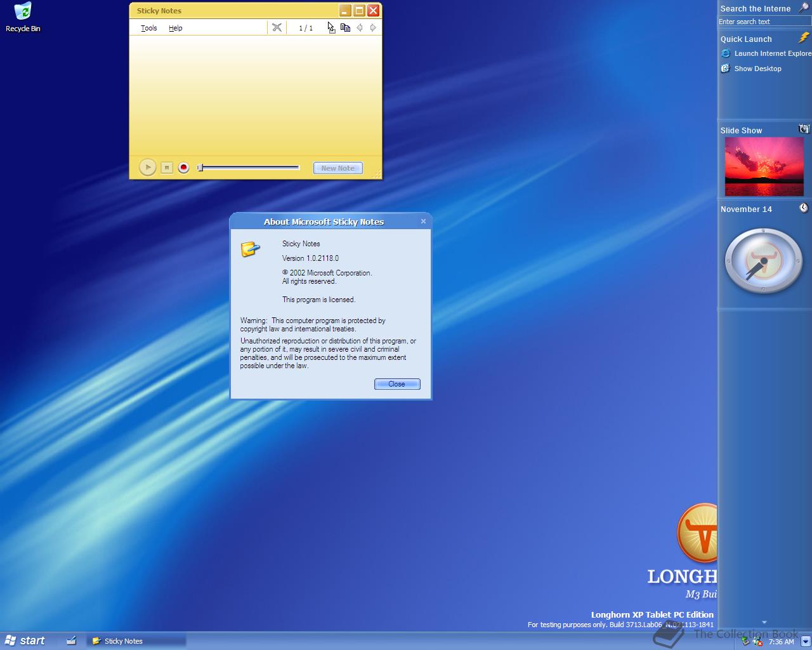
Task: Expand the tray dropdown arrow beside the clock
Action: (805, 642)
